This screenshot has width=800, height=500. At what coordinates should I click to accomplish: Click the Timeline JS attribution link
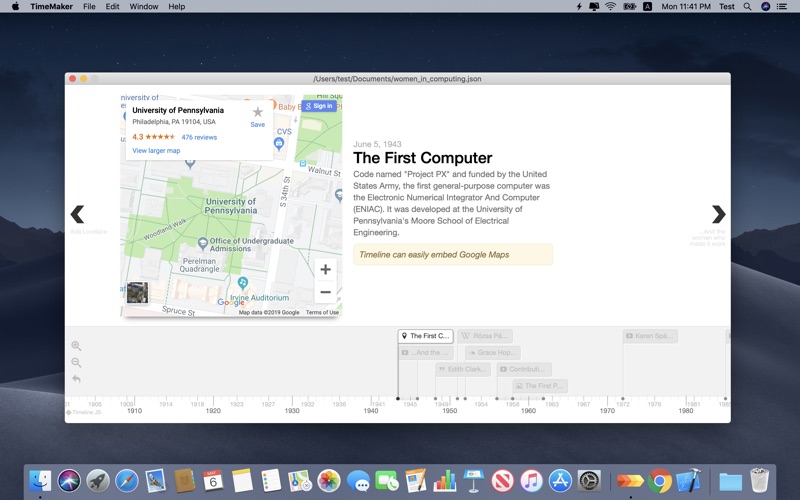[x=84, y=412]
